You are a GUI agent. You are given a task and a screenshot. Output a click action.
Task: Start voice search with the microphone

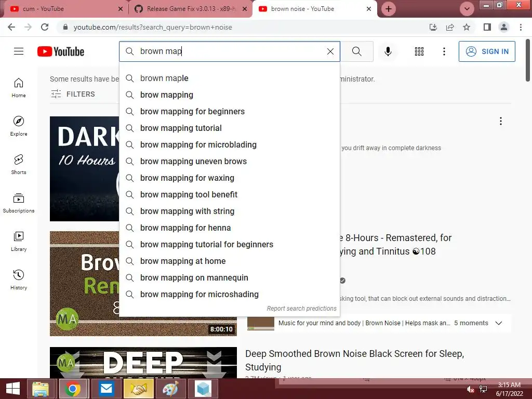(x=388, y=51)
